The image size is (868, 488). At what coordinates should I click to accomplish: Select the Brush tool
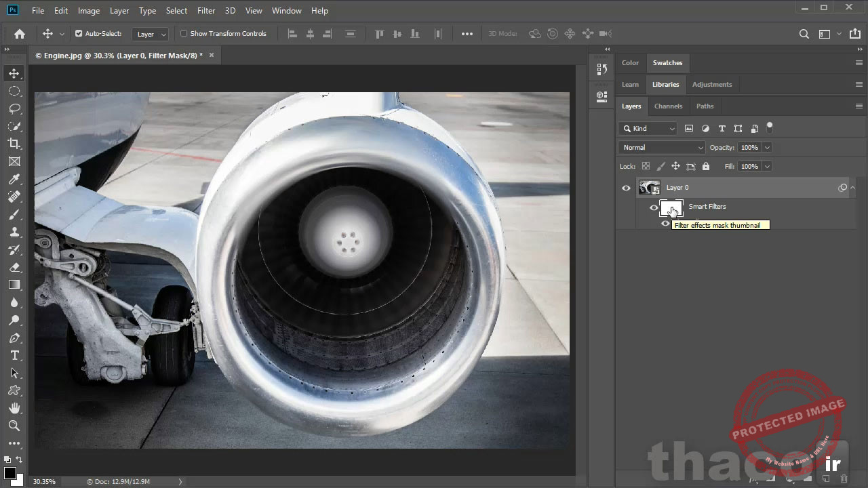click(x=14, y=214)
